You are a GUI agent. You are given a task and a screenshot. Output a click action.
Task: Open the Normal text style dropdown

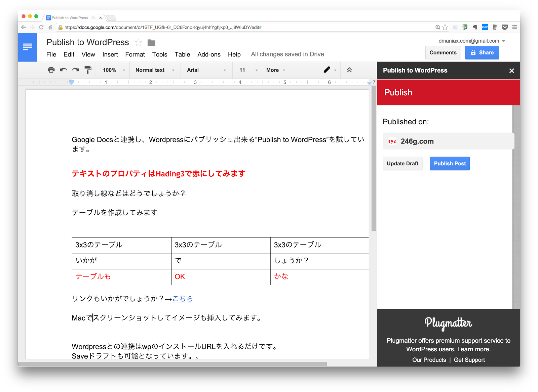[155, 70]
